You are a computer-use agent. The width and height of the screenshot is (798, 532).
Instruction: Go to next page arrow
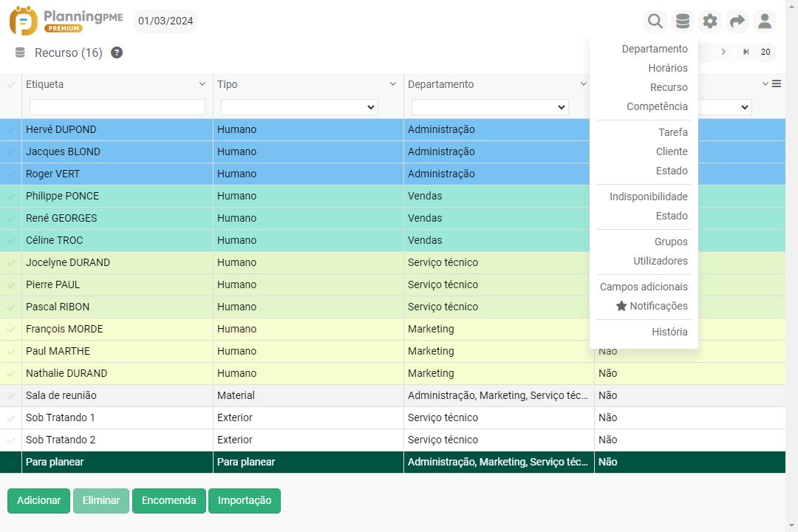coord(723,52)
